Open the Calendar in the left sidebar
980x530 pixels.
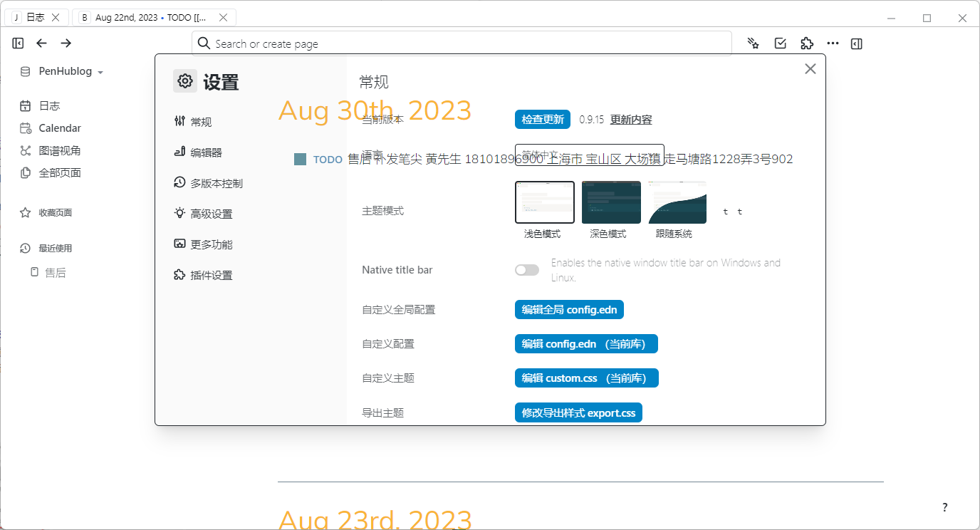pyautogui.click(x=59, y=128)
